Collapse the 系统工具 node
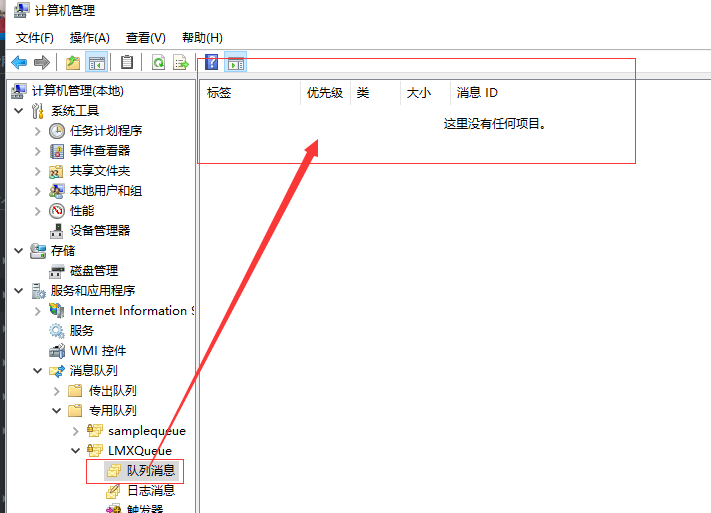Viewport: 711px width, 513px height. click(19, 111)
